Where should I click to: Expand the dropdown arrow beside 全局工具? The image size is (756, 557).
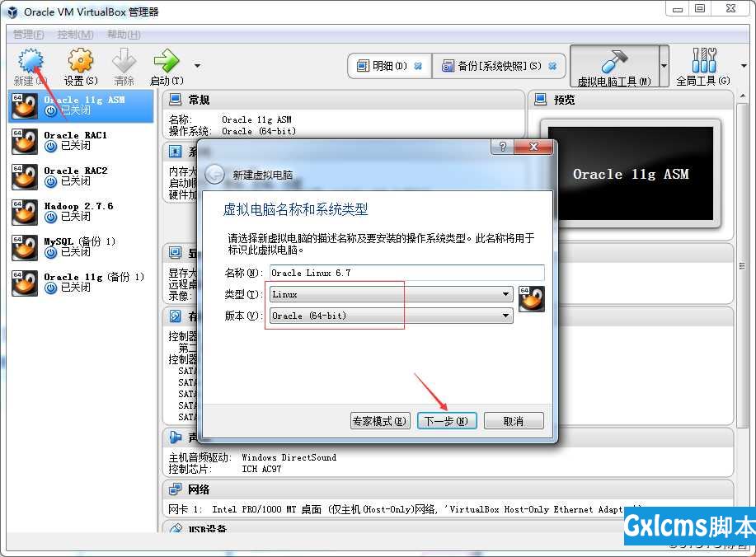pos(744,66)
